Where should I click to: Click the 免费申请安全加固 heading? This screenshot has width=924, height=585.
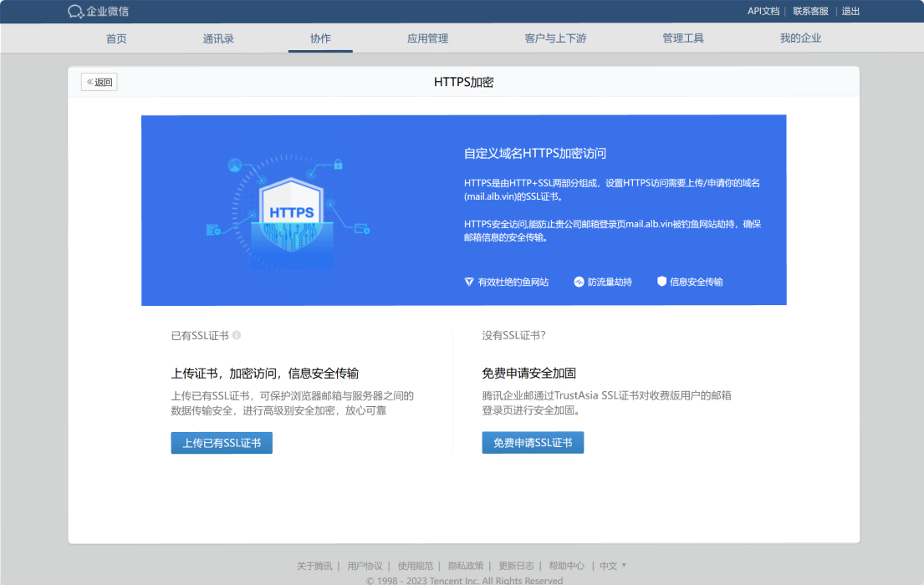pyautogui.click(x=528, y=373)
